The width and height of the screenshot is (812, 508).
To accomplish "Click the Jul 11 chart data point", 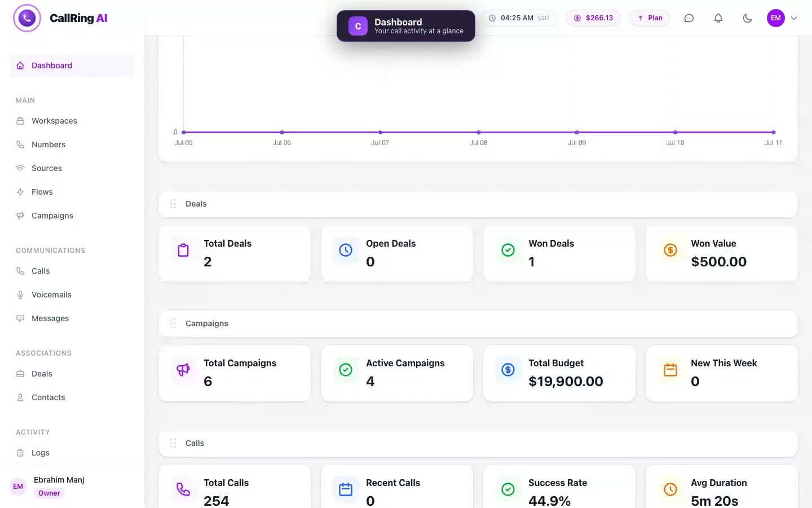I will pyautogui.click(x=774, y=132).
